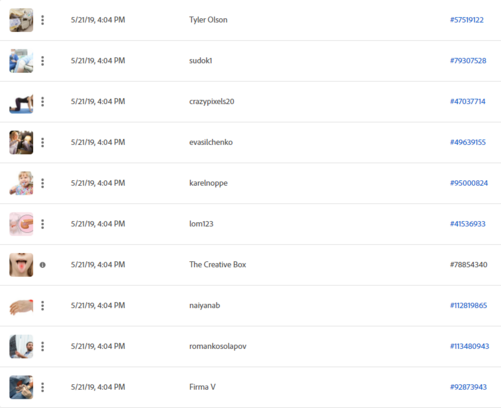Open the three-dot menu for Tyler Olson row
This screenshot has height=408, width=501.
42,20
